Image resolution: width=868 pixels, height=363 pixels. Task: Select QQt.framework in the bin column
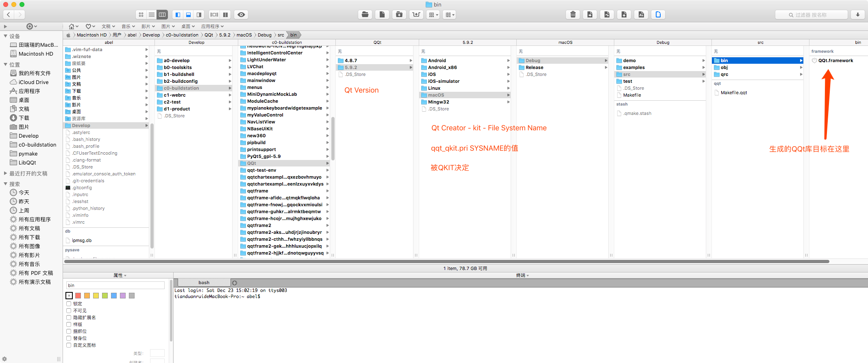click(x=835, y=61)
